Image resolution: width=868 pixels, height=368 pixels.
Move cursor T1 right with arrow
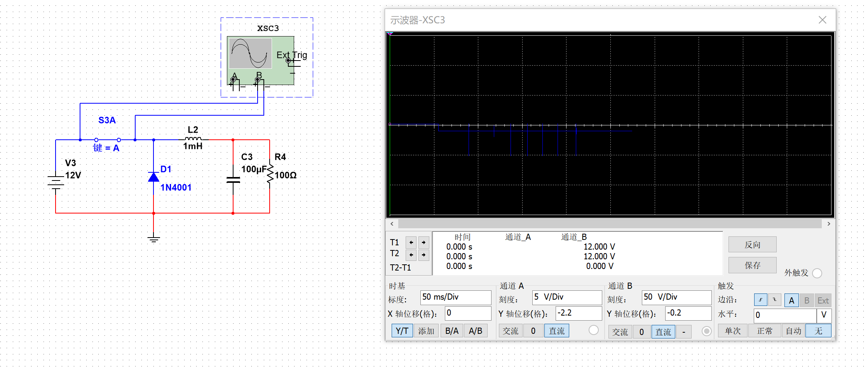424,242
